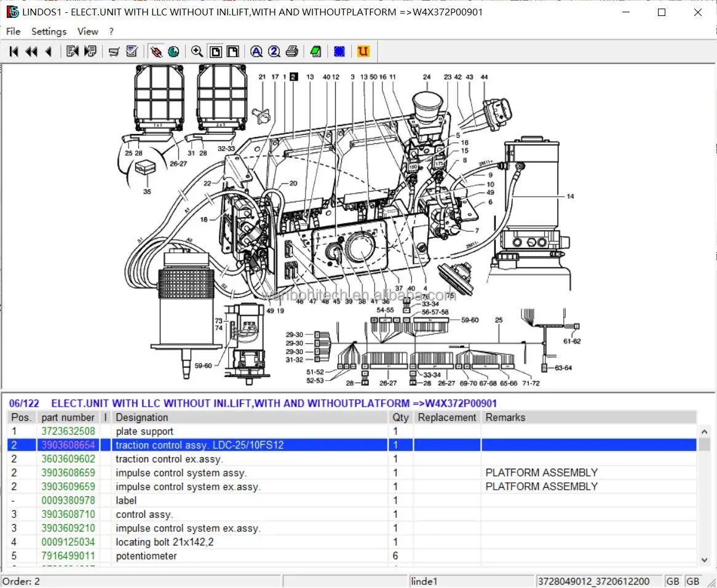Viewport: 717px width, 588px height.
Task: Click the printer icon in toolbar
Action: (292, 52)
